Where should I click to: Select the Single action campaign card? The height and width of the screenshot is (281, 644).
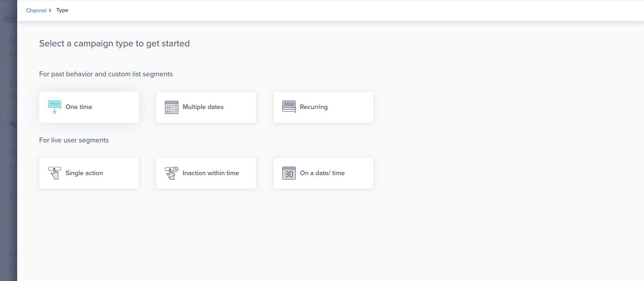(89, 173)
